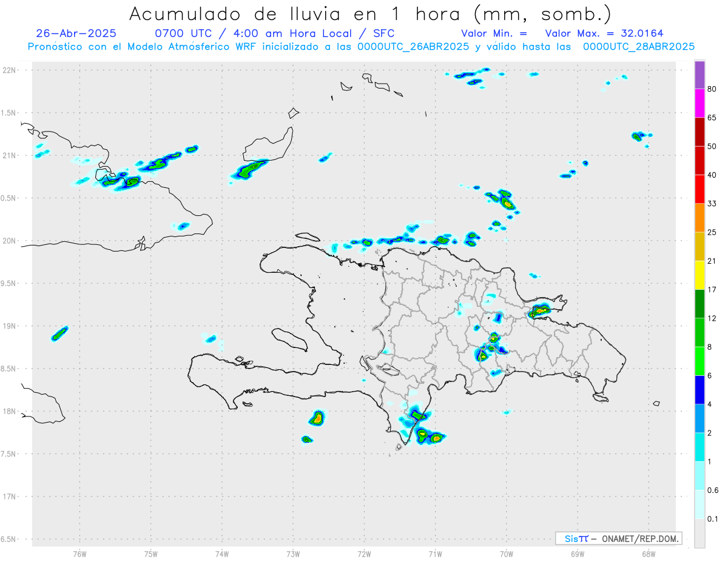Click the gray legend swatch below 0.1

click(699, 534)
